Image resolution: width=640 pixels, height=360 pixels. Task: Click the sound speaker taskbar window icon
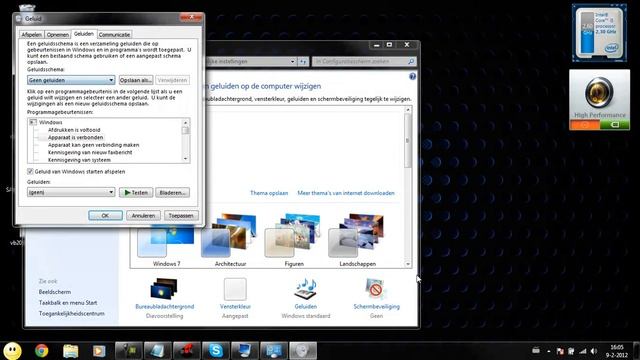pos(303,351)
